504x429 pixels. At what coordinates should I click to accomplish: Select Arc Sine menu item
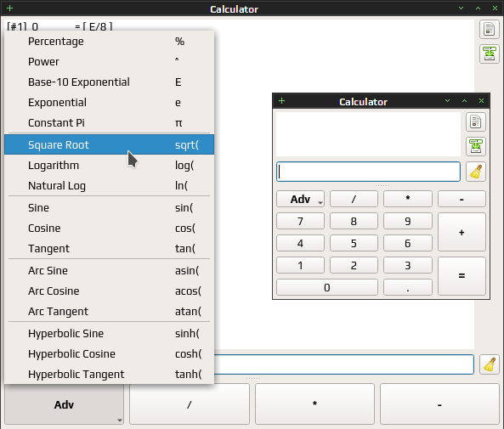[x=109, y=271]
